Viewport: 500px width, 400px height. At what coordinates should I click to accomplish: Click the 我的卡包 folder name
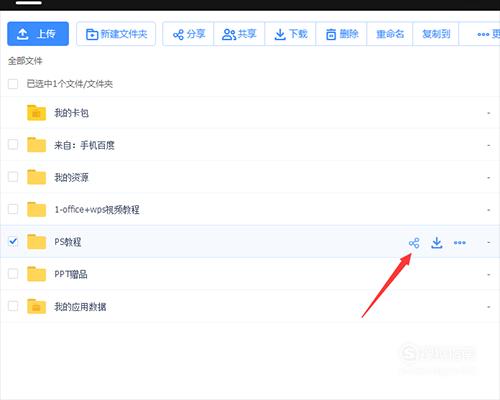coord(71,113)
